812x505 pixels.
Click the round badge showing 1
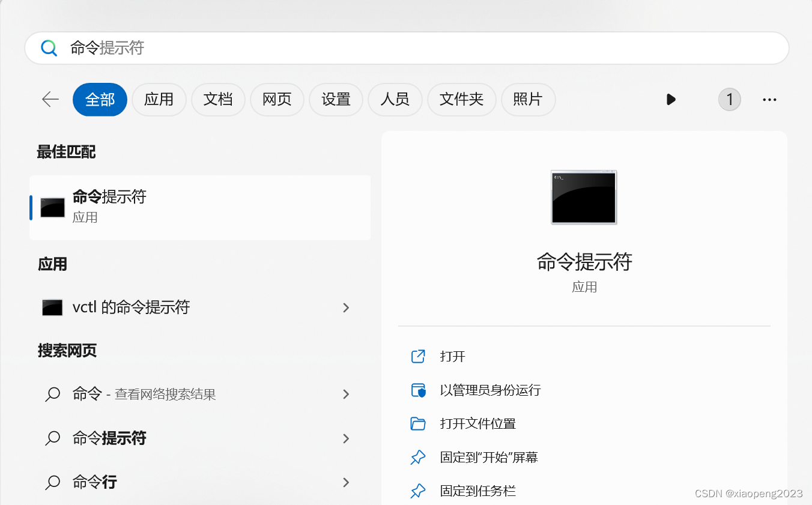(x=730, y=100)
